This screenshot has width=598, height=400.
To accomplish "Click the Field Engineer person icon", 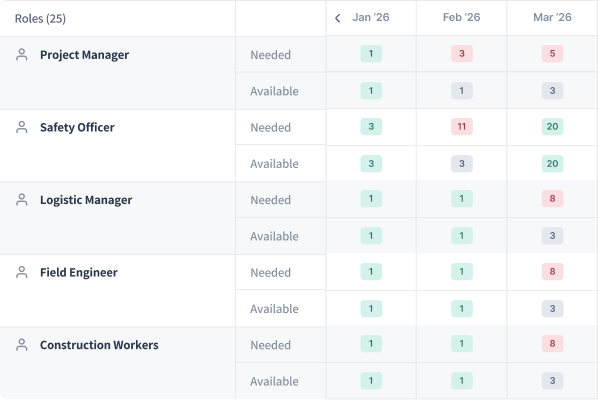I will point(22,272).
